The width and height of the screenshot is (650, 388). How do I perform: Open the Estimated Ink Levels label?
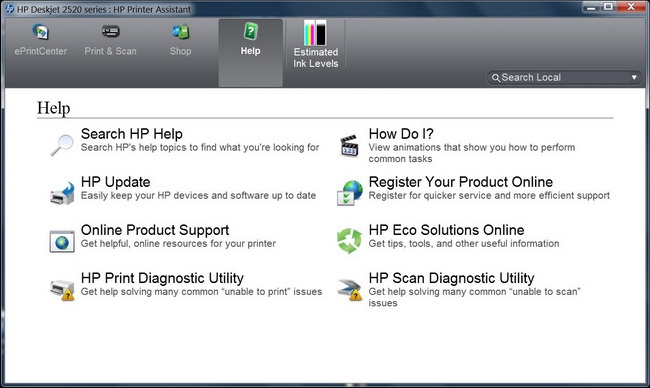[316, 58]
